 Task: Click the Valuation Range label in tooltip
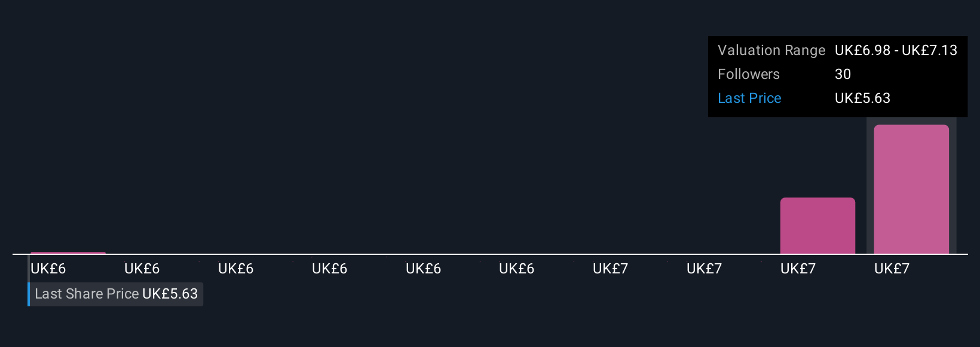click(771, 50)
